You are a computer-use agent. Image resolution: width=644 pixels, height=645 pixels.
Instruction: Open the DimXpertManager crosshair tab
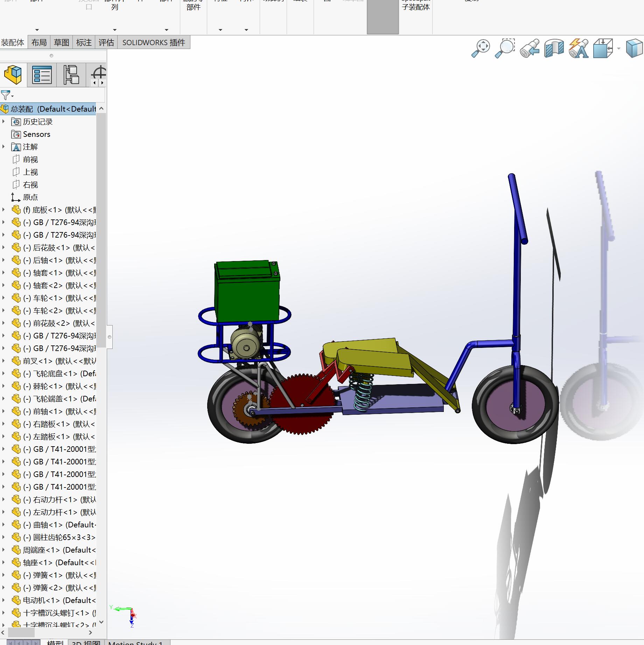pos(99,72)
